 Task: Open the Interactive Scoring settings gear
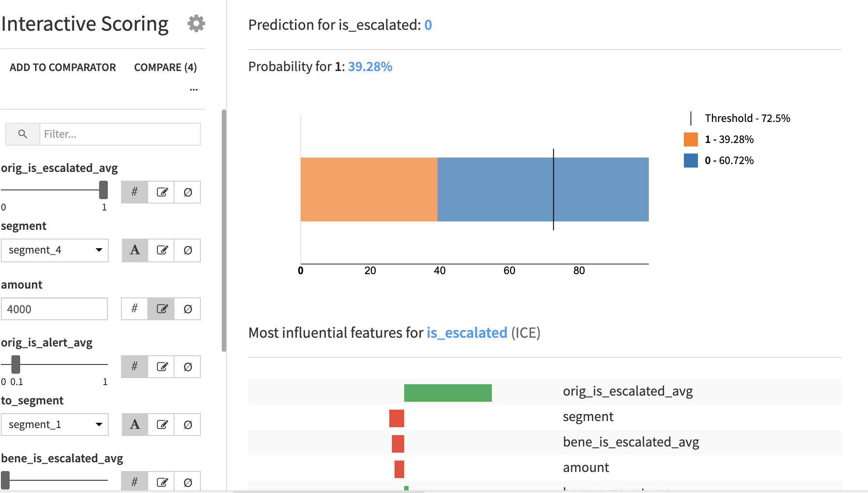[x=196, y=24]
